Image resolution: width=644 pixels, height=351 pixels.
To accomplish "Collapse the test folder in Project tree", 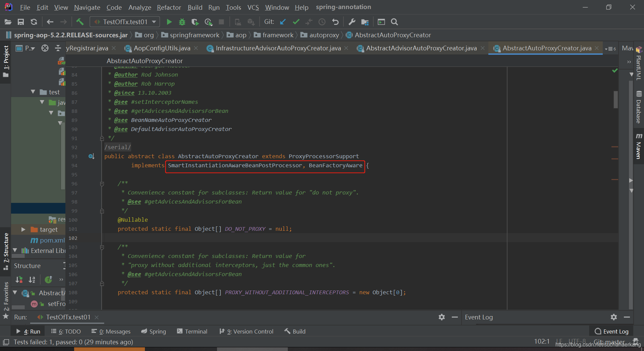I will pyautogui.click(x=33, y=92).
